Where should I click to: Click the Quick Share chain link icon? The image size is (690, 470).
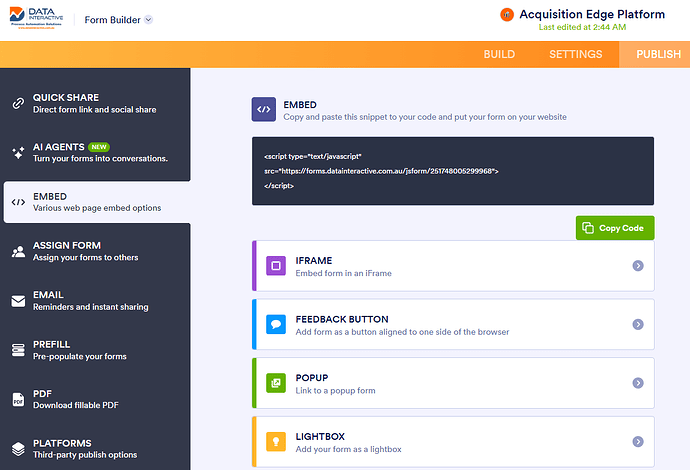18,103
